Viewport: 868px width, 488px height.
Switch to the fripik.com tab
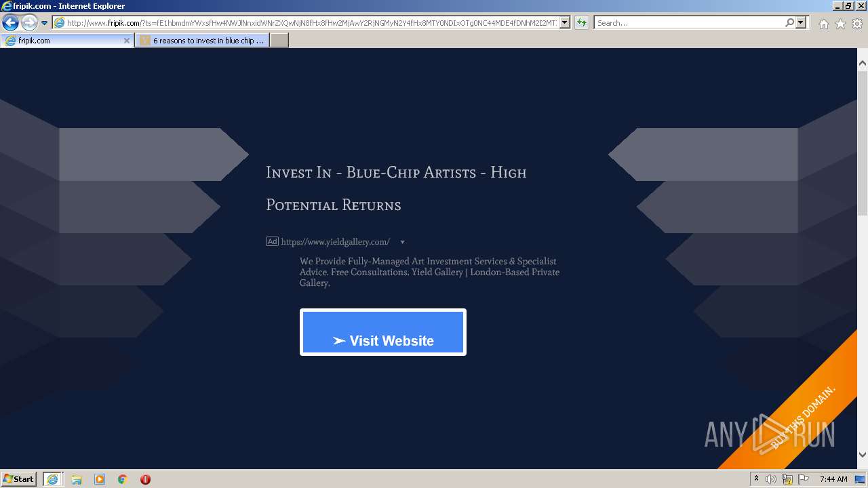(x=66, y=41)
